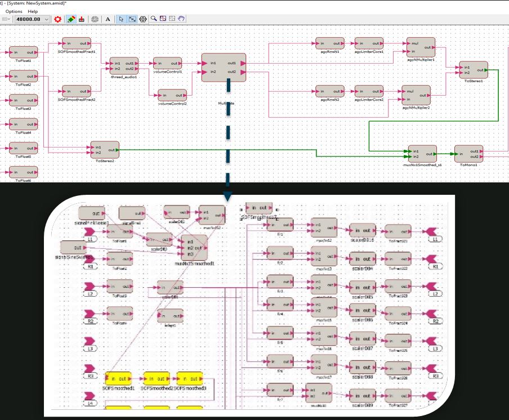Select the agcNMultiplier2 block
The image size is (509, 420).
[x=416, y=95]
